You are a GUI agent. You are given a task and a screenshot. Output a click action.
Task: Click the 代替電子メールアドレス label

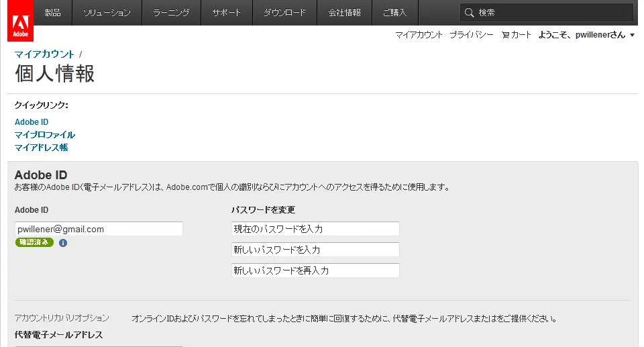pyautogui.click(x=59, y=335)
